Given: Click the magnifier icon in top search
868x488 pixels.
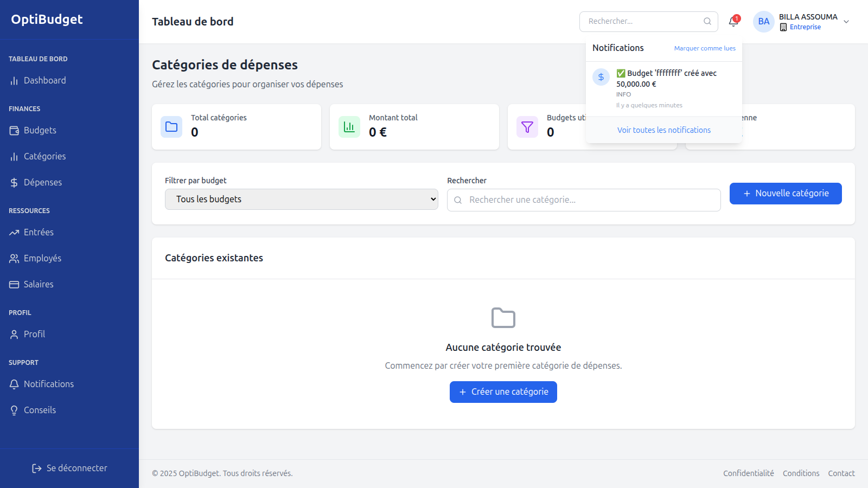Looking at the screenshot, I should point(707,21).
